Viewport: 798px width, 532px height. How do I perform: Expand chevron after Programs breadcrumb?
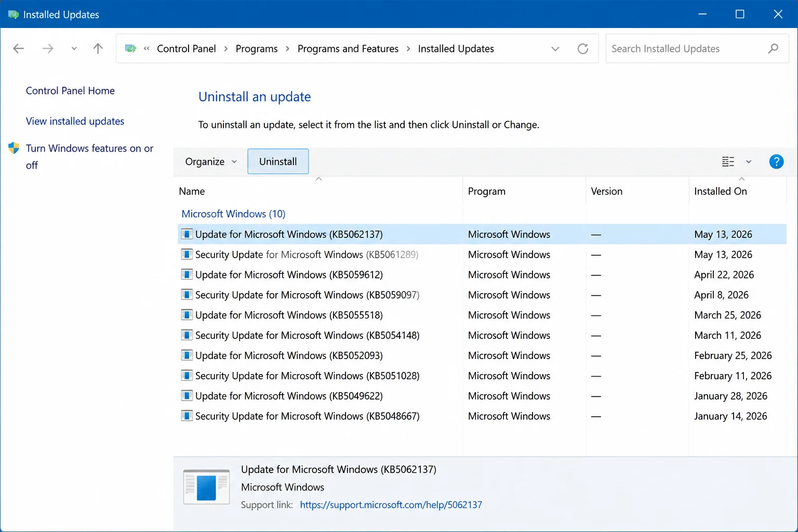[x=287, y=49]
